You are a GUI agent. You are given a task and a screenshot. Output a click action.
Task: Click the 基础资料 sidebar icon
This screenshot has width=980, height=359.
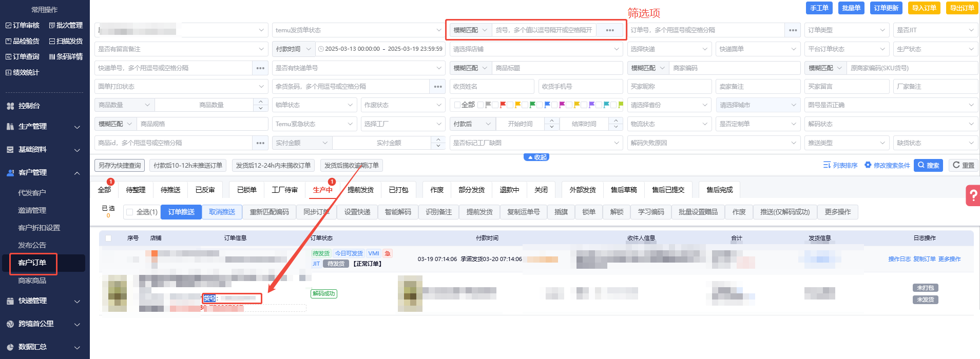pos(10,149)
